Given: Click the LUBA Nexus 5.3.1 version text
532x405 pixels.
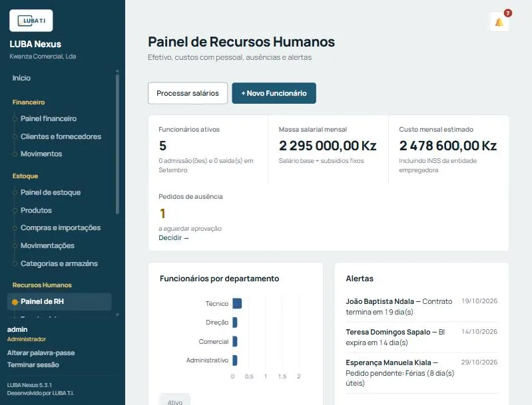Looking at the screenshot, I should 29,385.
